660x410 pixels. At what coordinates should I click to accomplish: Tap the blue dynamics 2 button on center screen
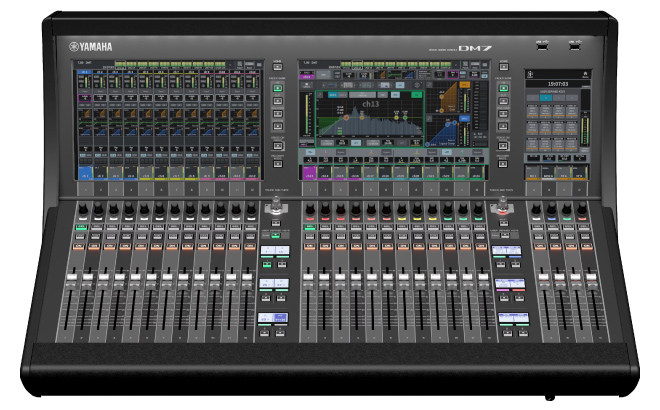464,119
